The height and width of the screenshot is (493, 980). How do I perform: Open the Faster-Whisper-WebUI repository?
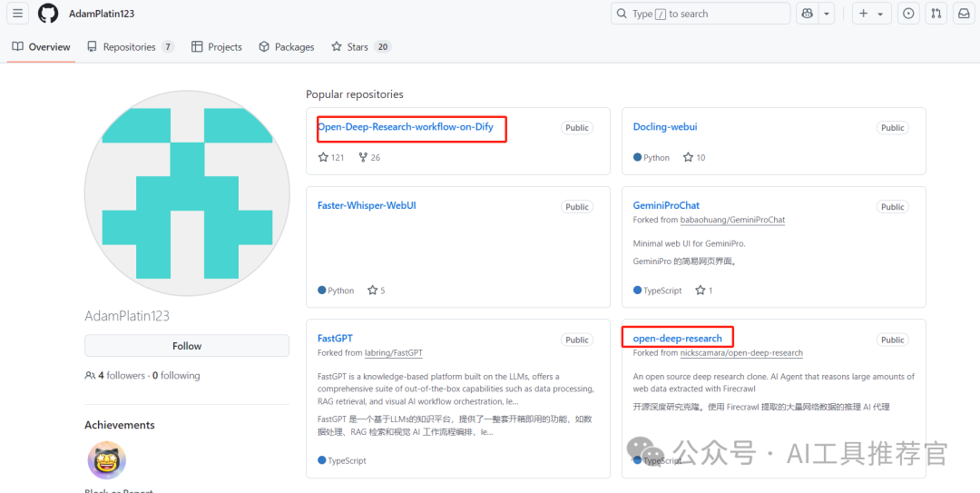pyautogui.click(x=367, y=205)
